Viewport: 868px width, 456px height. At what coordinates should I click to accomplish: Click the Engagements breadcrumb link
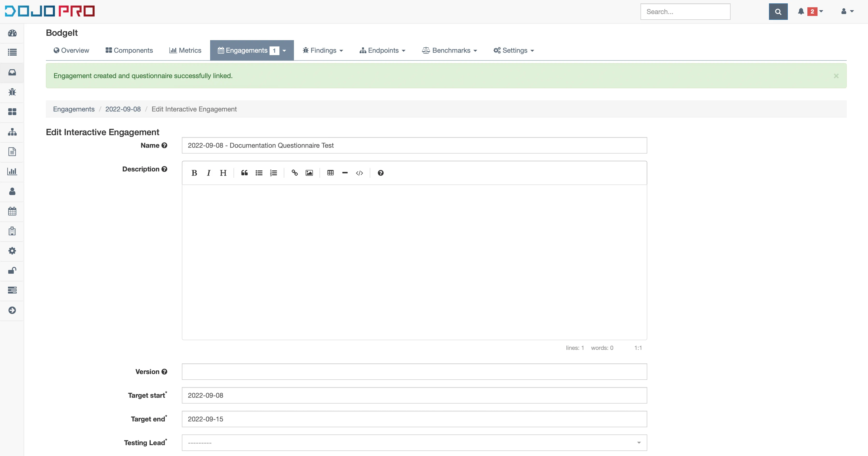pos(74,109)
